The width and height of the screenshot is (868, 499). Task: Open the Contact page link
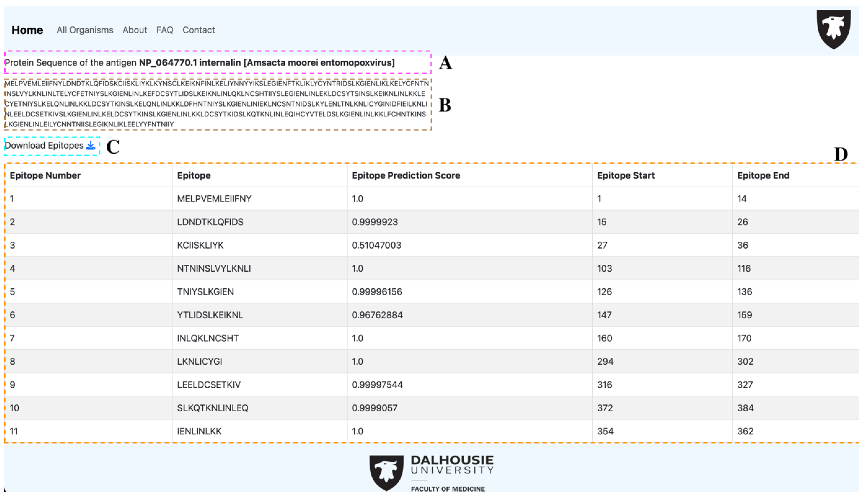(199, 30)
